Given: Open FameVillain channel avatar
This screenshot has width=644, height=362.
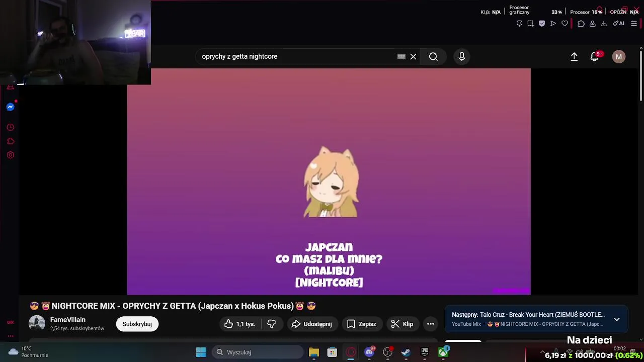Looking at the screenshot, I should coord(37,324).
